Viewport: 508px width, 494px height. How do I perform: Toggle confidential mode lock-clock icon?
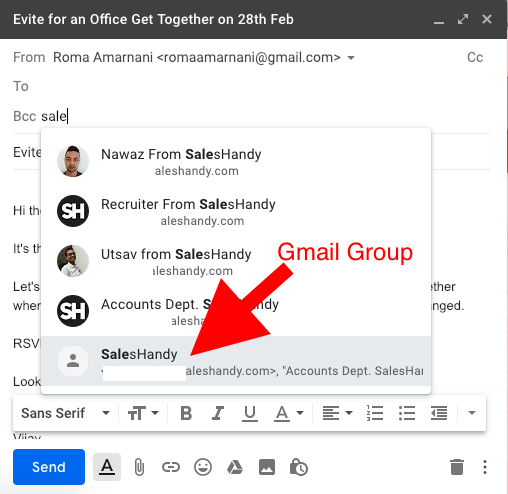pos(299,467)
